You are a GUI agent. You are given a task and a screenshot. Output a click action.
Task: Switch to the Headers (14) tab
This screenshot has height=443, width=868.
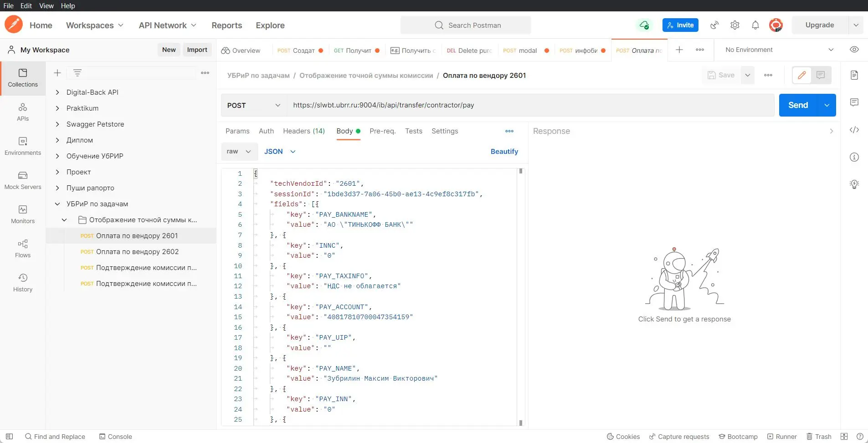[x=303, y=131]
